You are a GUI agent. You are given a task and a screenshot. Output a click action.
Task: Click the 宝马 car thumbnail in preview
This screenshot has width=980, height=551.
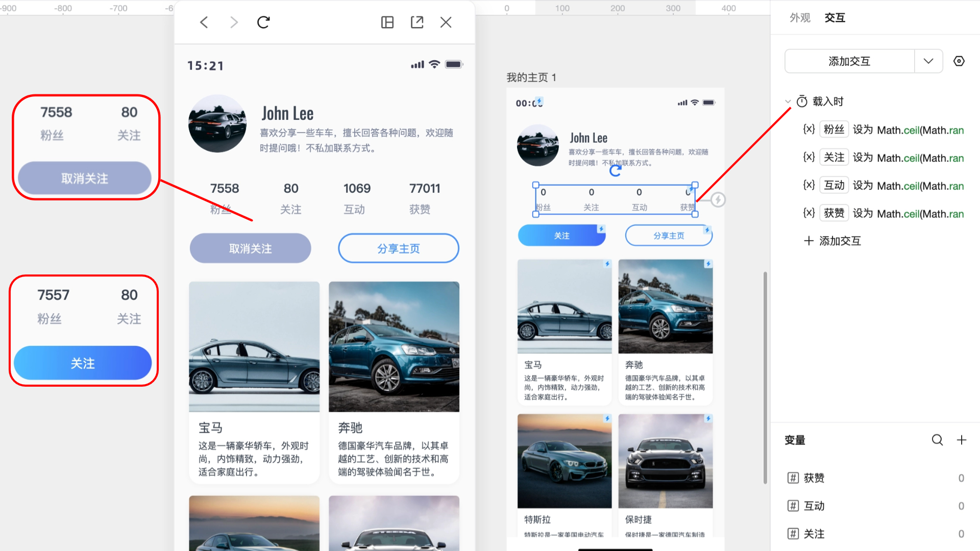pos(254,347)
